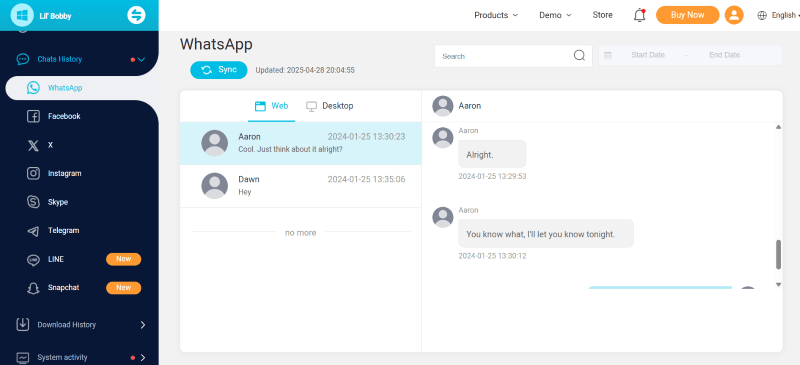
Task: Click the WhatsApp page heading
Action: pyautogui.click(x=216, y=44)
